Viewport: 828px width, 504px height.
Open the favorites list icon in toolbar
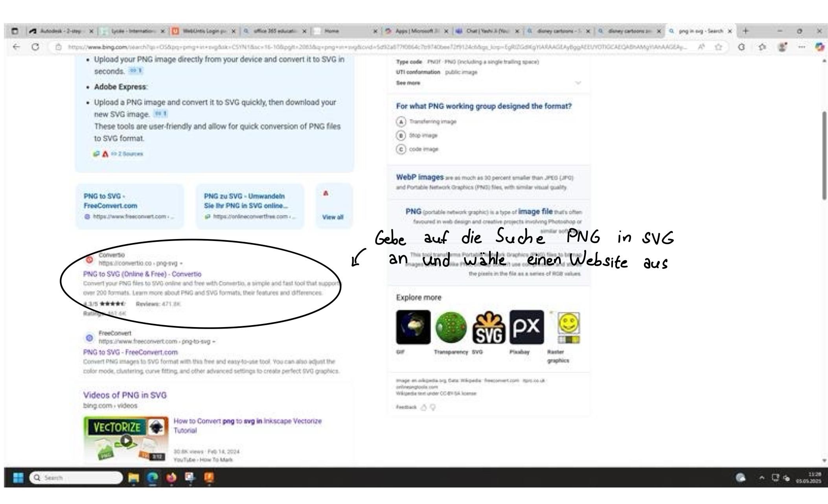762,47
